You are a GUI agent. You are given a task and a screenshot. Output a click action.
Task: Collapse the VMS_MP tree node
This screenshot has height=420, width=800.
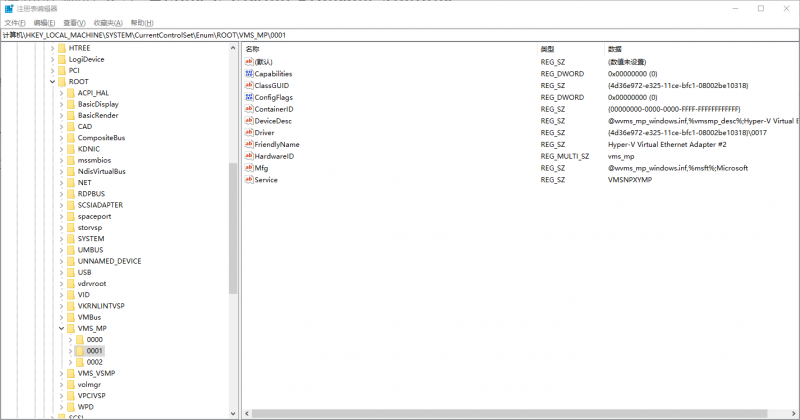pos(61,328)
